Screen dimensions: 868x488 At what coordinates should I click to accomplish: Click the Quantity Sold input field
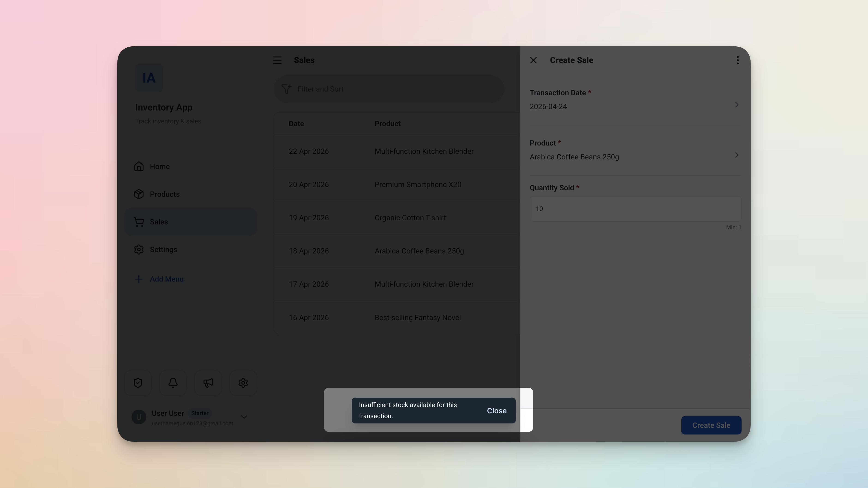pos(635,209)
